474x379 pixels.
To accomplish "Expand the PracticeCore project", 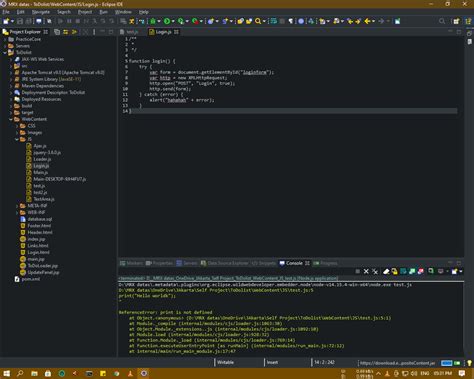I will [x=5, y=39].
